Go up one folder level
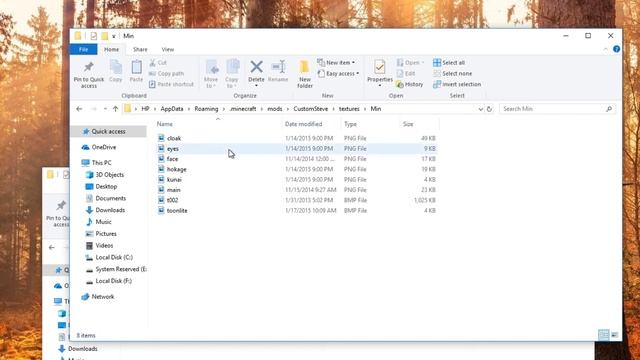 116,109
